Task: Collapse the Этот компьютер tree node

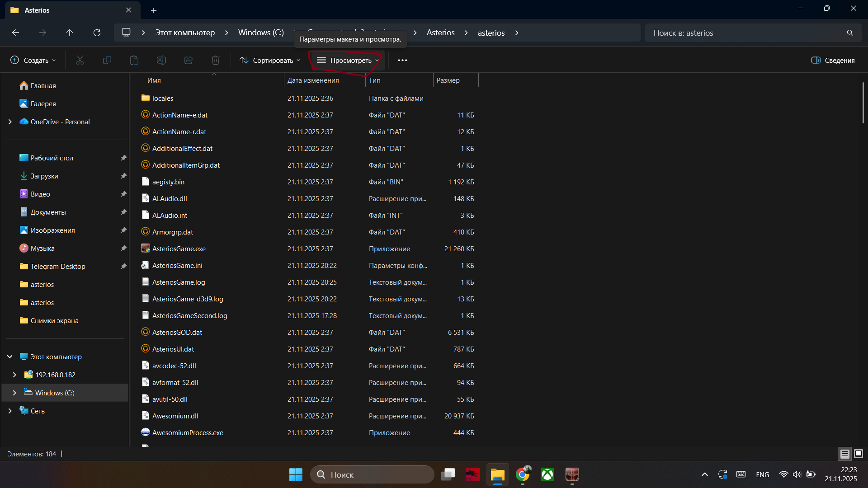Action: (x=10, y=357)
